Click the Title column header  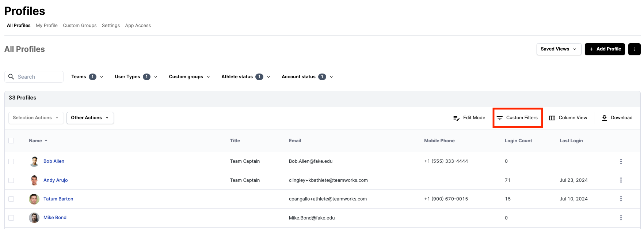click(x=235, y=141)
